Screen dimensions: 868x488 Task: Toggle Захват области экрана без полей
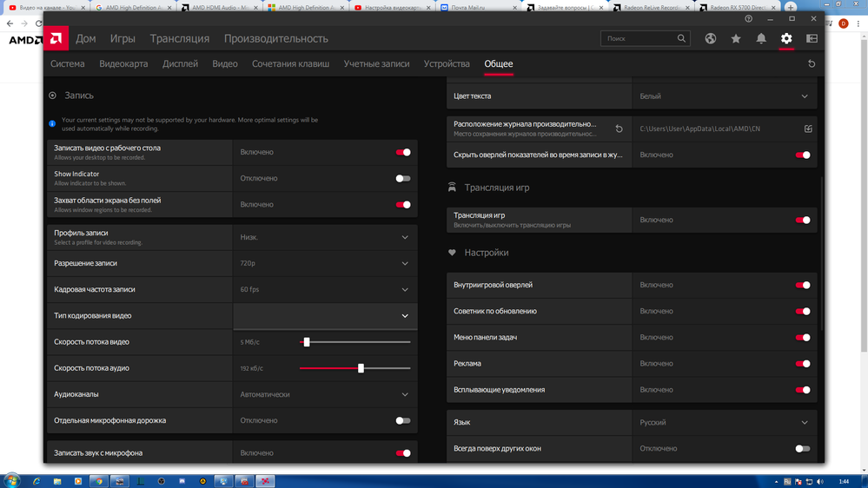tap(403, 205)
